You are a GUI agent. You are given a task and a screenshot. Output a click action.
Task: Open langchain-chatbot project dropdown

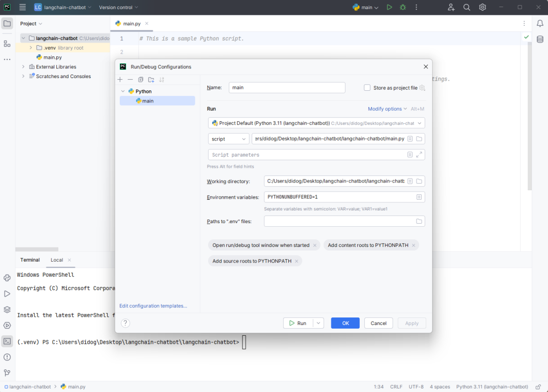pos(63,7)
